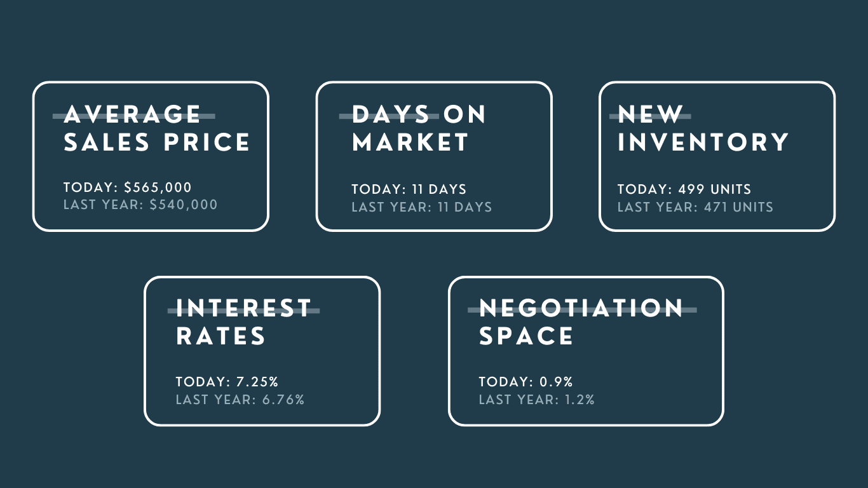Viewport: 868px width, 488px height.
Task: Select the Today: $565,000 text
Action: pyautogui.click(x=128, y=187)
